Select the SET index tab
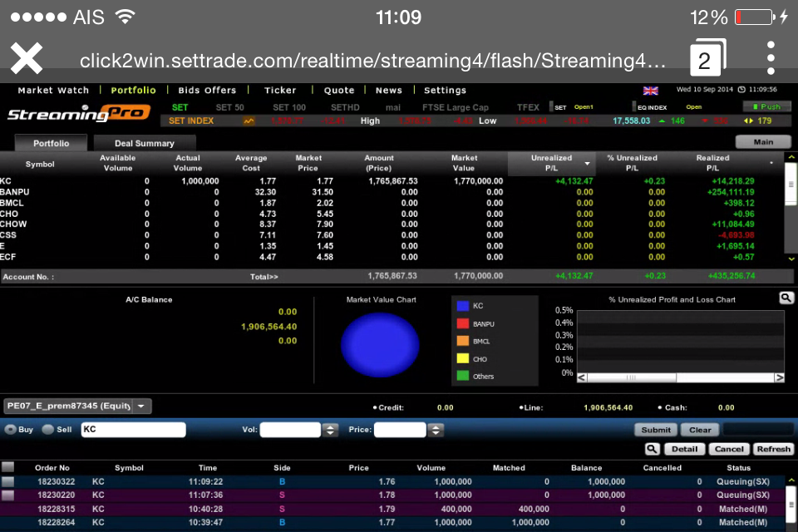This screenshot has height=532, width=798. click(180, 107)
